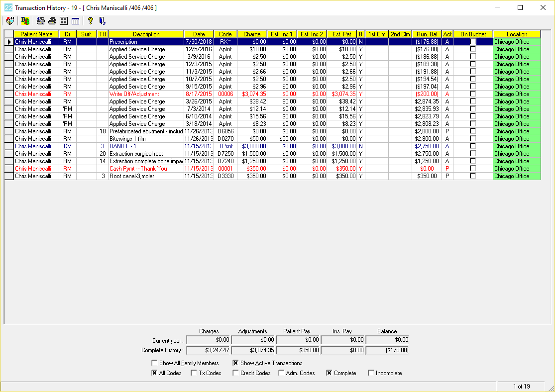555x392 pixels.
Task: Click the running balance $2,874.35 cell
Action: [427, 101]
